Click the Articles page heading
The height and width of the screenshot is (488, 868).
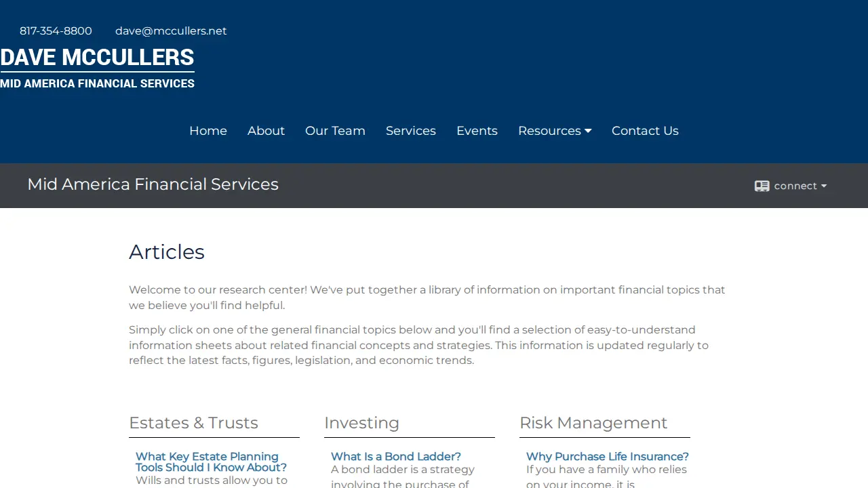click(x=167, y=252)
